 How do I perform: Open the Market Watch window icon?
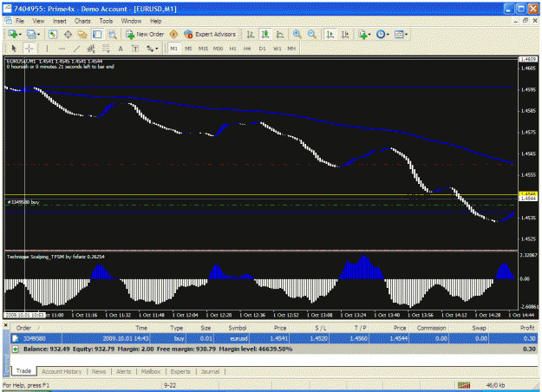point(53,34)
